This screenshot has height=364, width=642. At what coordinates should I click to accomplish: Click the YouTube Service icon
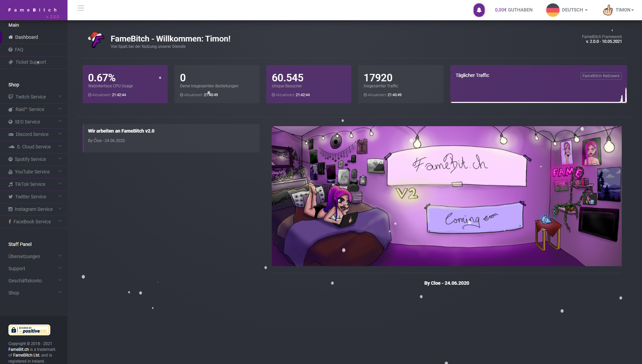pyautogui.click(x=10, y=172)
